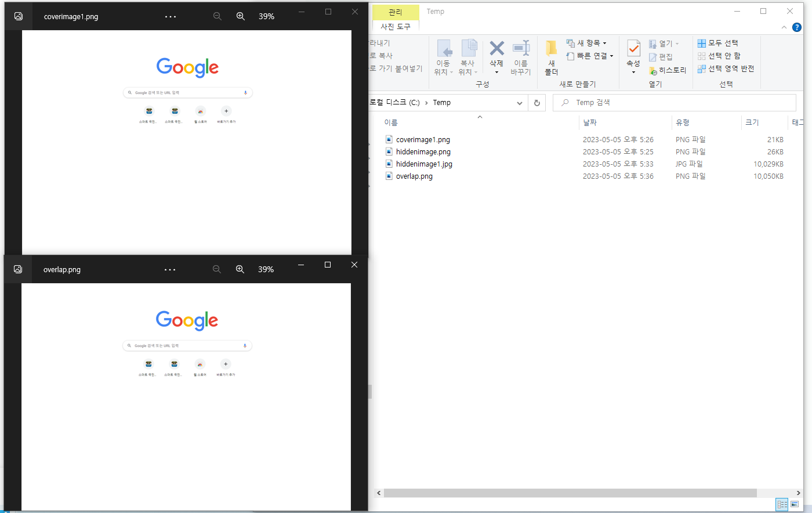812x513 pixels.
Task: Select the hiddenimage1.jpg file
Action: point(424,164)
